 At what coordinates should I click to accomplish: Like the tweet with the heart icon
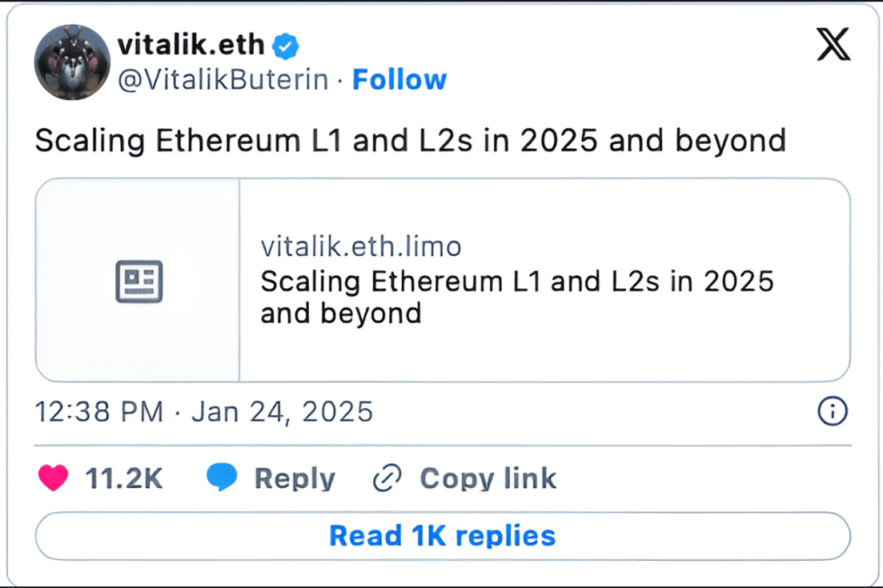pos(53,478)
